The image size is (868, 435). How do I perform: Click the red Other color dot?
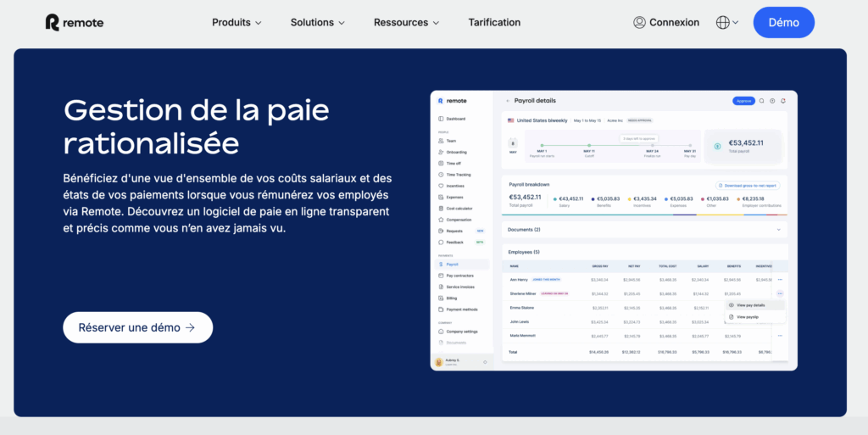[x=703, y=199]
